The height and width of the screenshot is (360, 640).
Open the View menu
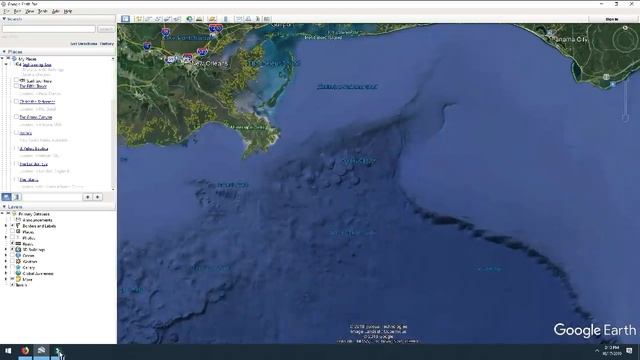[x=30, y=11]
